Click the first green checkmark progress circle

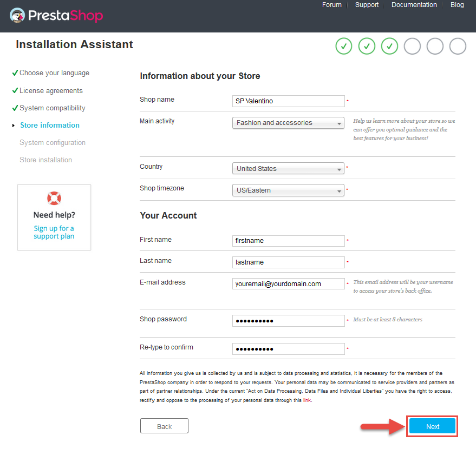click(x=344, y=47)
